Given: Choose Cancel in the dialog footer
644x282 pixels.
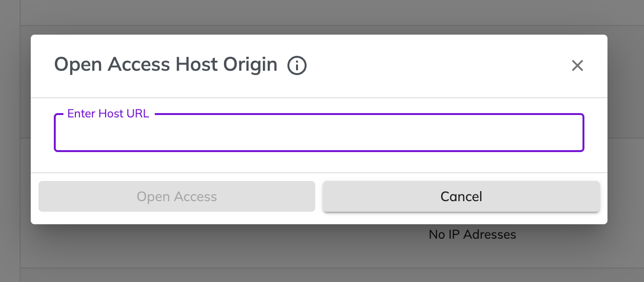Looking at the screenshot, I should [x=461, y=196].
